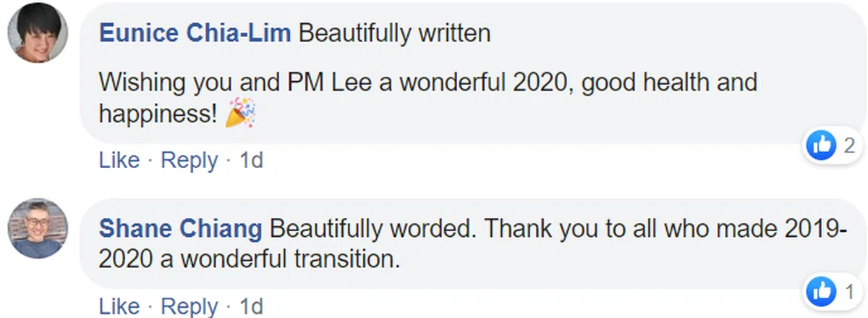Click the thumbs-up reaction icon on Shane's comment

[822, 293]
